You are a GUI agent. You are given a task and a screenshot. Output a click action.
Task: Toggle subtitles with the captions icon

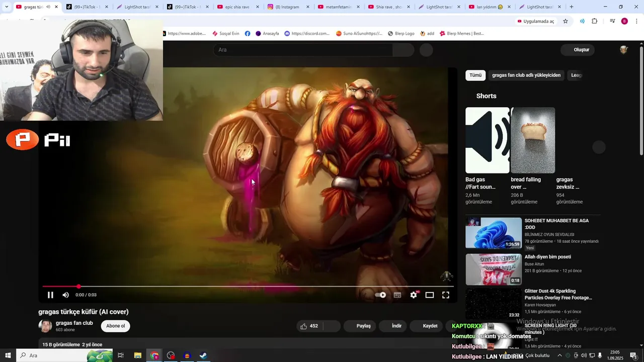(x=397, y=295)
